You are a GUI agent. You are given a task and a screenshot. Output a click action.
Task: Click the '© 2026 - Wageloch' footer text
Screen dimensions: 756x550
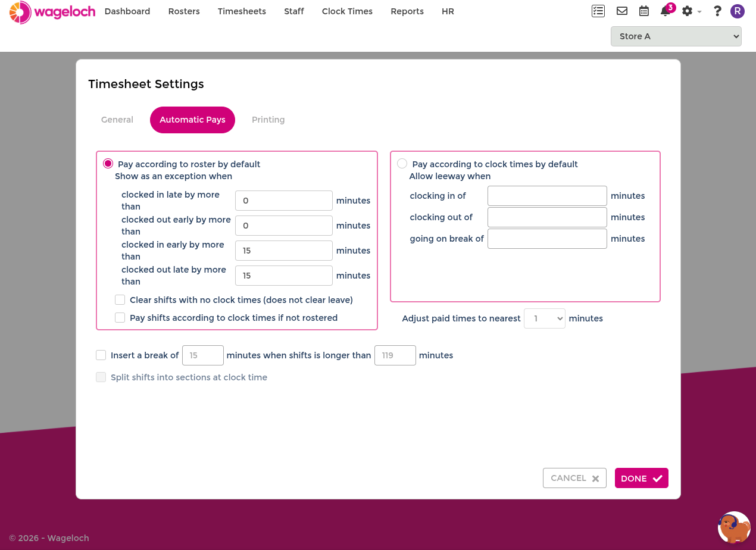pyautogui.click(x=49, y=538)
